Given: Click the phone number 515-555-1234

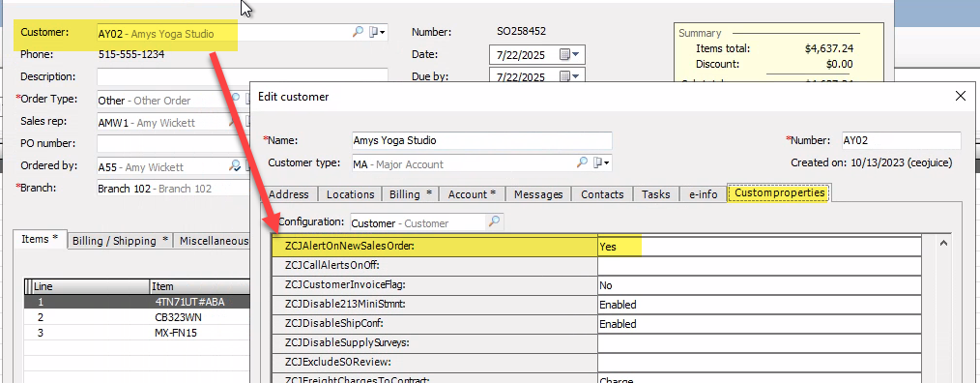Looking at the screenshot, I should 131,54.
